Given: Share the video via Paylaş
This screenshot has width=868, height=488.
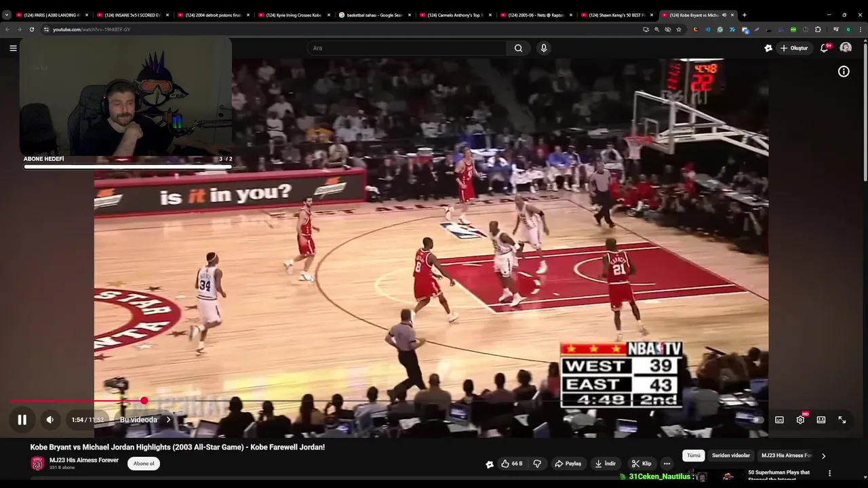Looking at the screenshot, I should [568, 464].
